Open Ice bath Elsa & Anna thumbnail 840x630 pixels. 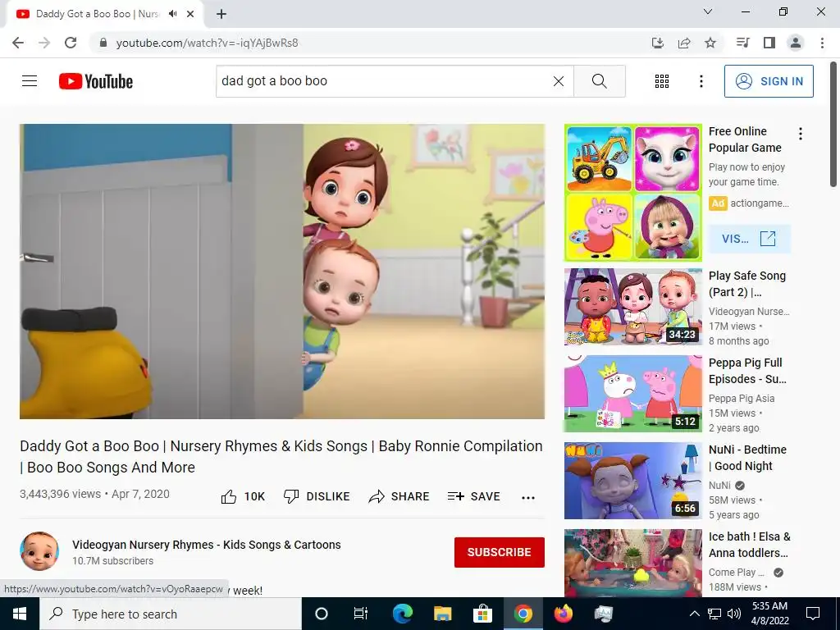point(632,563)
